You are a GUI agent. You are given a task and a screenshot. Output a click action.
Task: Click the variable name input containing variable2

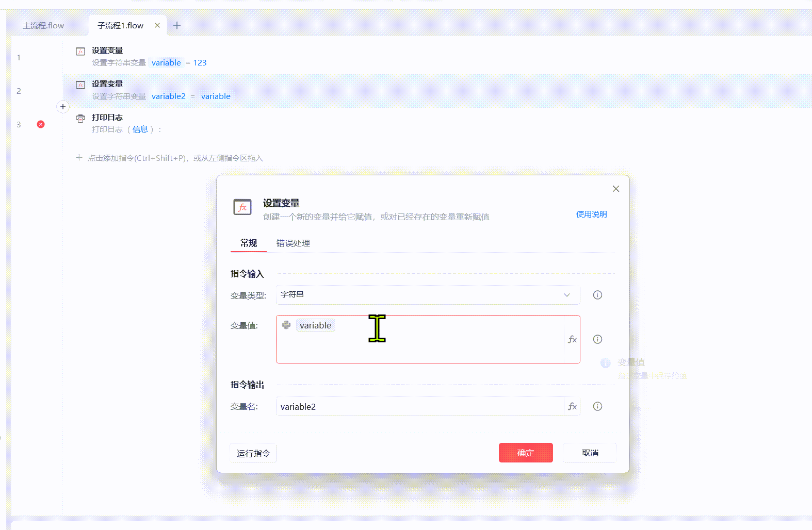(x=419, y=406)
